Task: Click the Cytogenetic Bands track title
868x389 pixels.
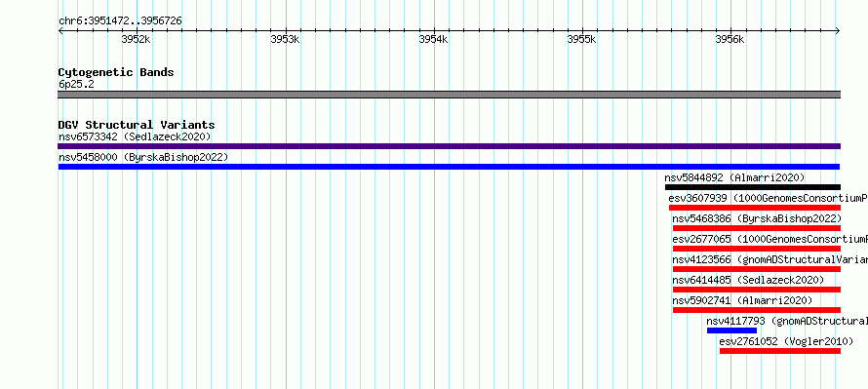Action: pos(116,72)
